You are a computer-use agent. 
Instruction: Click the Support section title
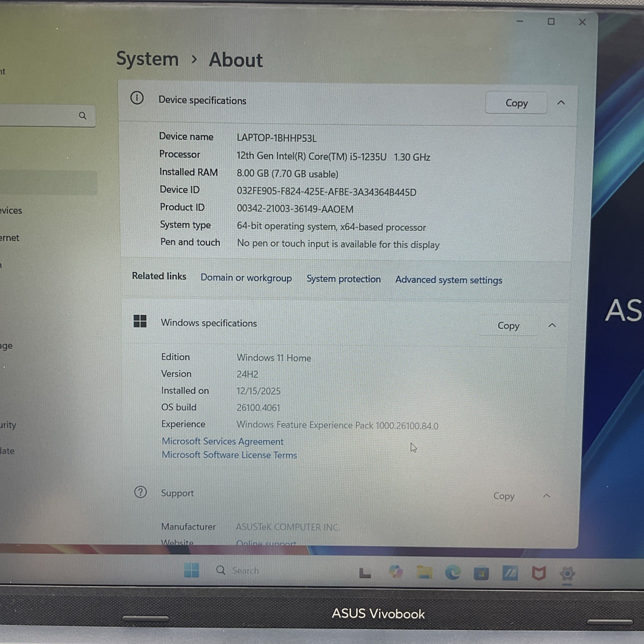(177, 493)
